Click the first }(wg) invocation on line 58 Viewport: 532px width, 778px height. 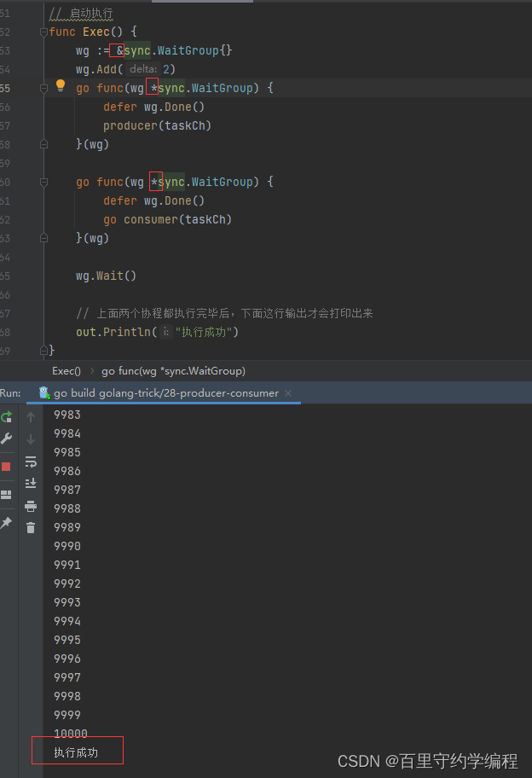92,144
